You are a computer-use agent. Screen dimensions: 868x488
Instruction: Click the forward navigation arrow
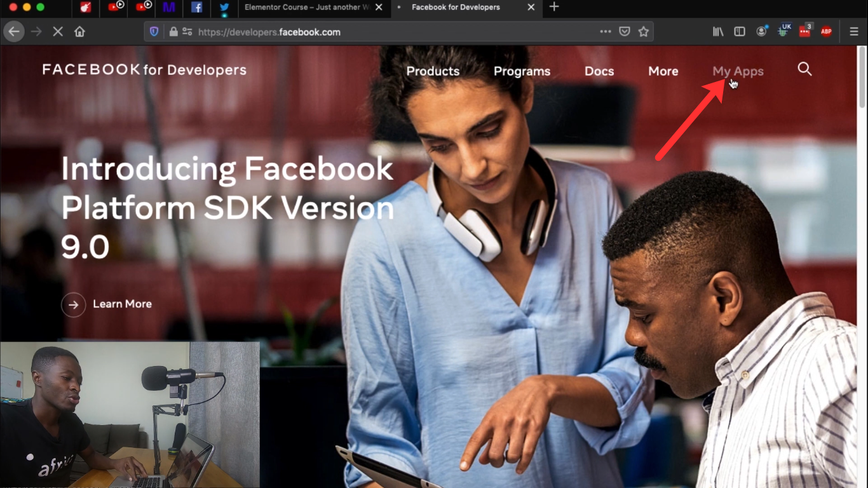(x=36, y=32)
